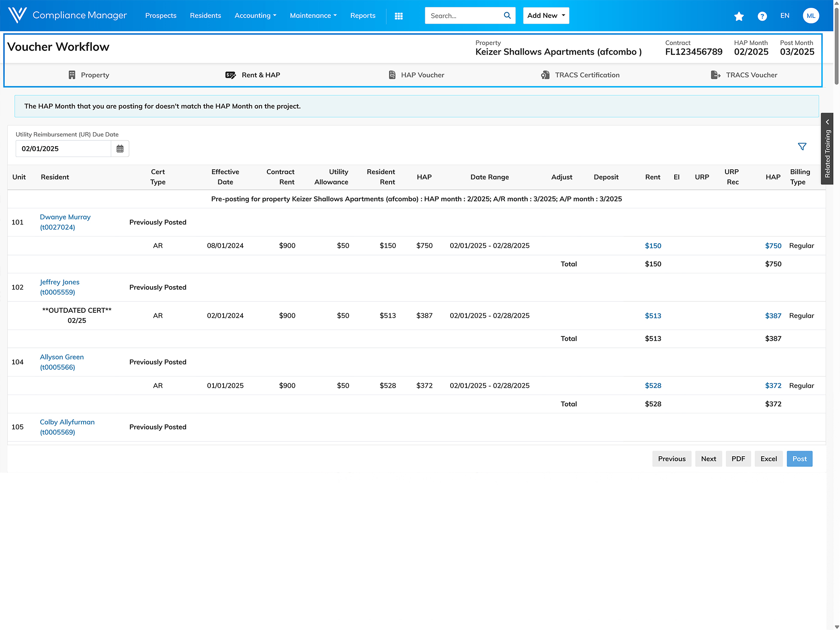Expand the Accounting menu
Image resolution: width=840 pixels, height=630 pixels.
(255, 15)
